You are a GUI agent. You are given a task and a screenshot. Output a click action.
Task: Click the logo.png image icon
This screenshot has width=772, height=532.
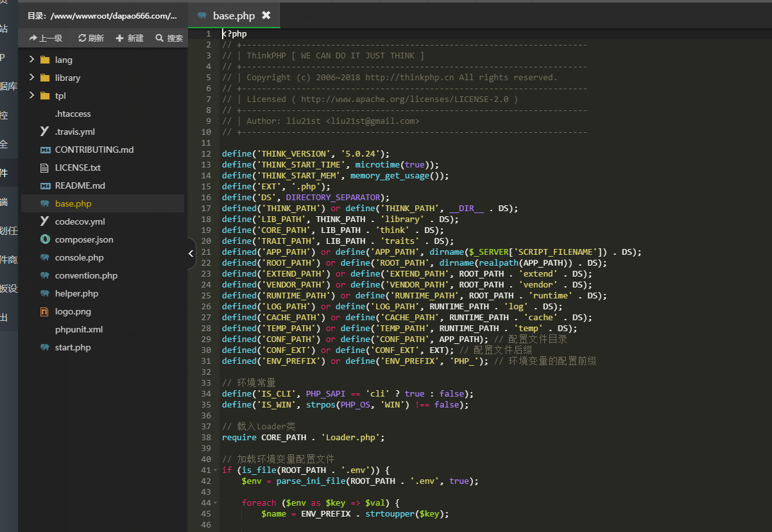[x=45, y=311]
